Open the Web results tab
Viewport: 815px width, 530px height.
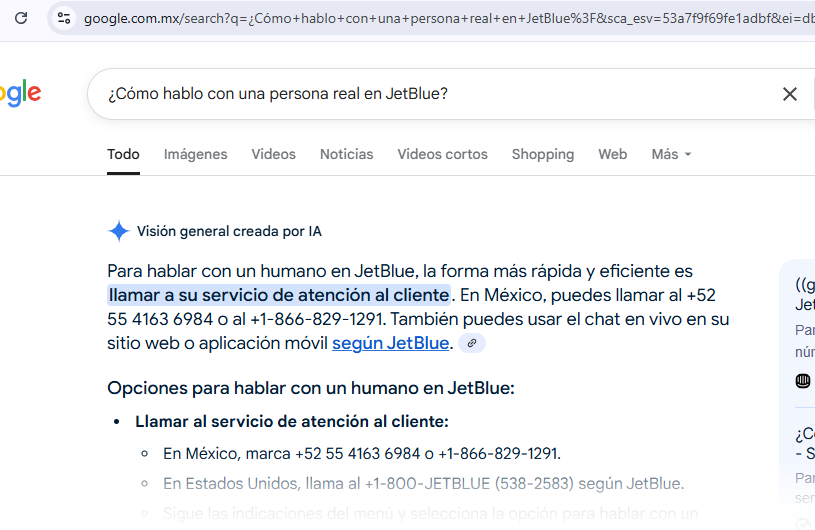pyautogui.click(x=612, y=154)
